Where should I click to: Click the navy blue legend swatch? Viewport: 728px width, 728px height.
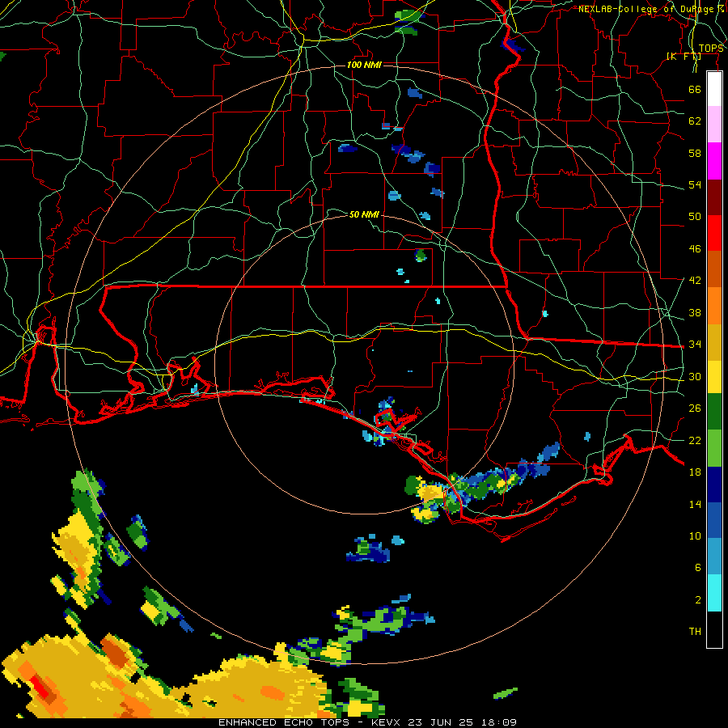[x=714, y=485]
